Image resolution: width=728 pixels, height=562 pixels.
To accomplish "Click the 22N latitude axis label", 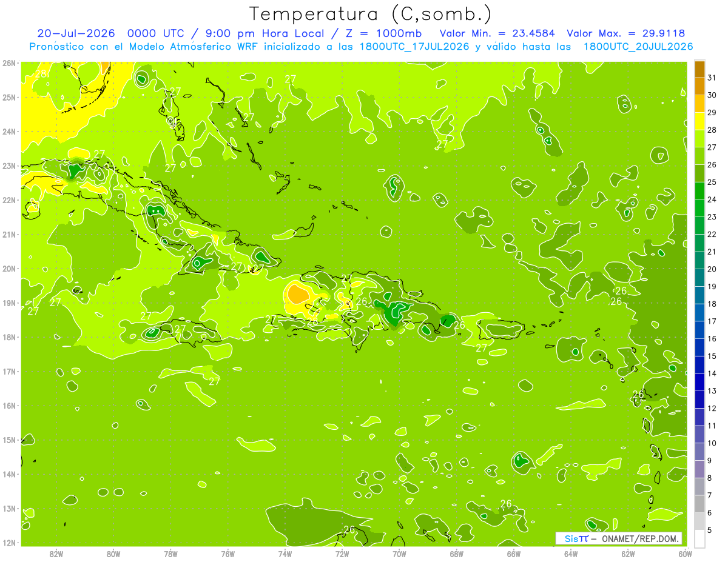I will pyautogui.click(x=9, y=200).
